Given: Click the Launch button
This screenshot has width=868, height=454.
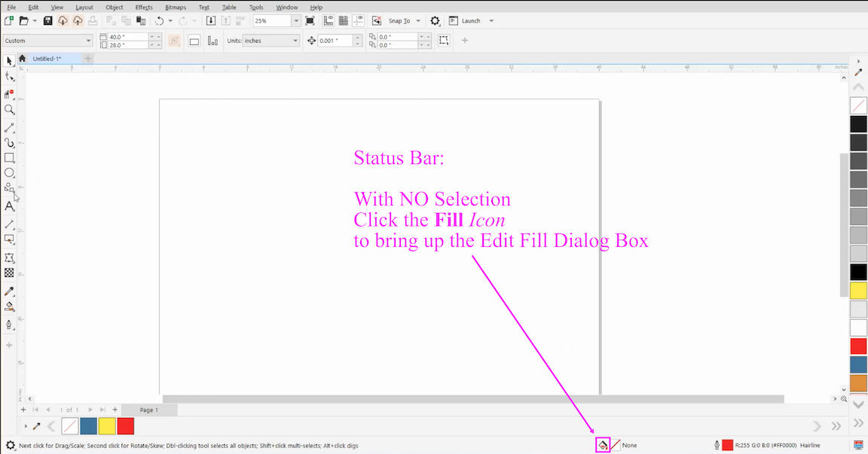Looking at the screenshot, I should coord(471,21).
